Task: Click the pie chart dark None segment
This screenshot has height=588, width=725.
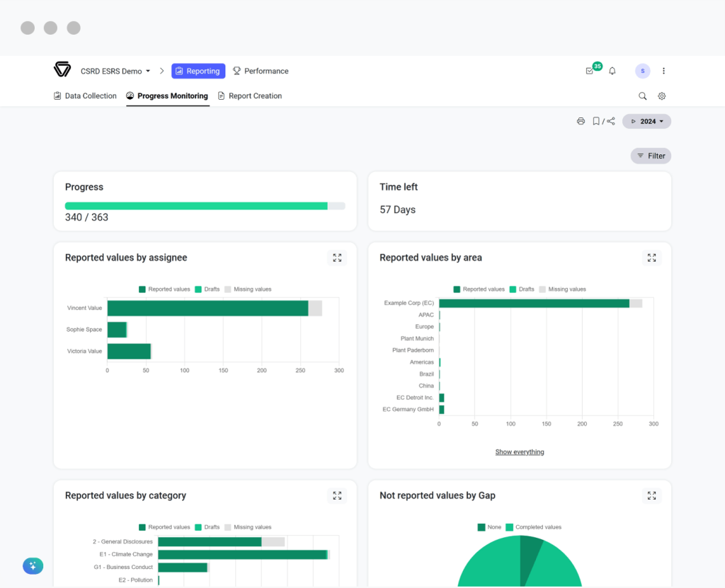Action: [529, 557]
